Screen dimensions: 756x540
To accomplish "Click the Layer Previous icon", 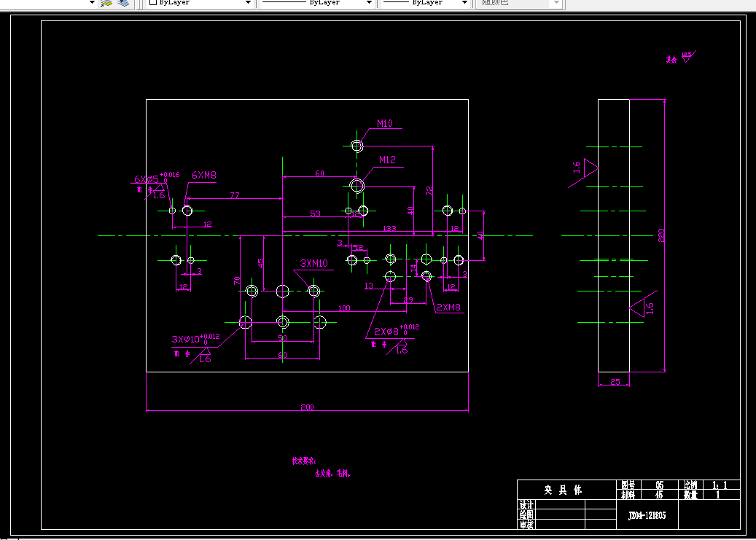I will click(123, 3).
